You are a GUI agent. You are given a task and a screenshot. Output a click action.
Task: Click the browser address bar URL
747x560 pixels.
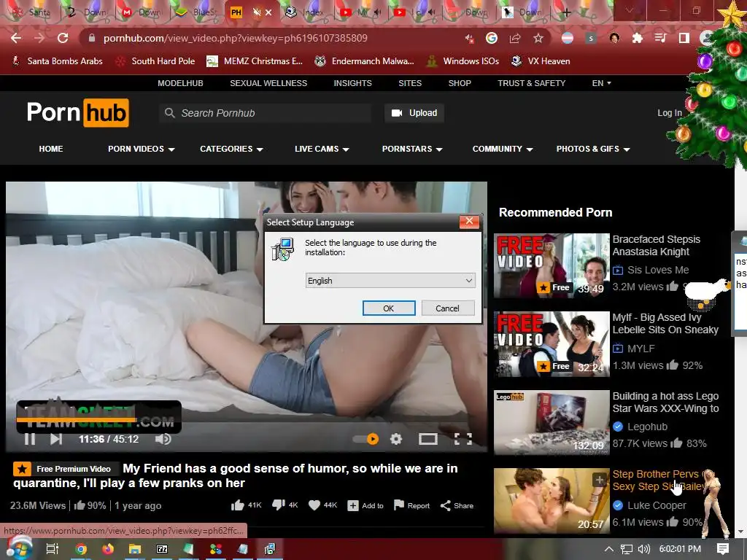coord(236,38)
